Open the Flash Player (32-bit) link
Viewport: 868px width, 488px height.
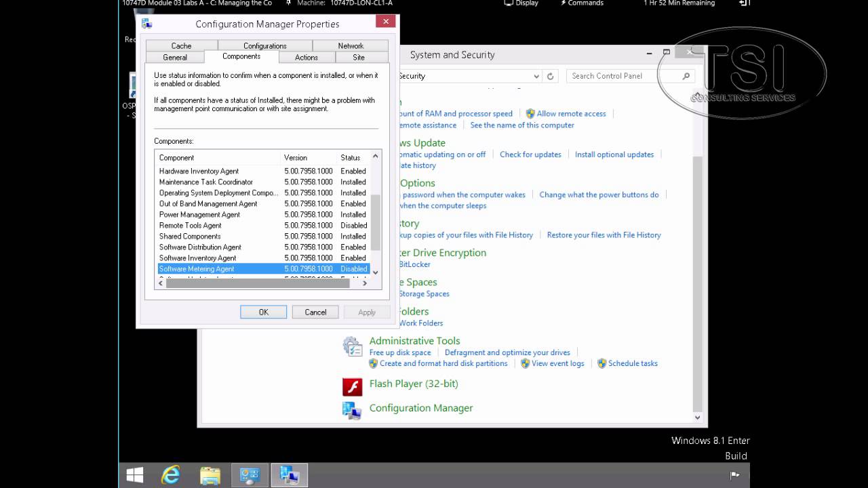click(414, 384)
